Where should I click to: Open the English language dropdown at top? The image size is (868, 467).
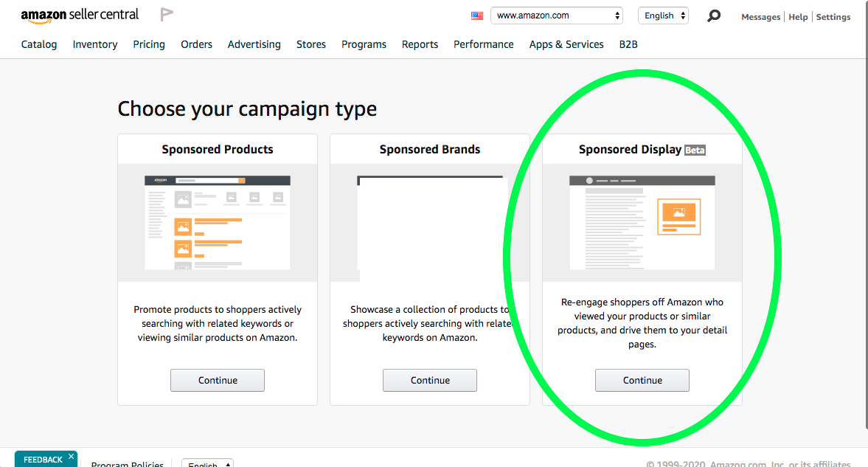(x=663, y=15)
